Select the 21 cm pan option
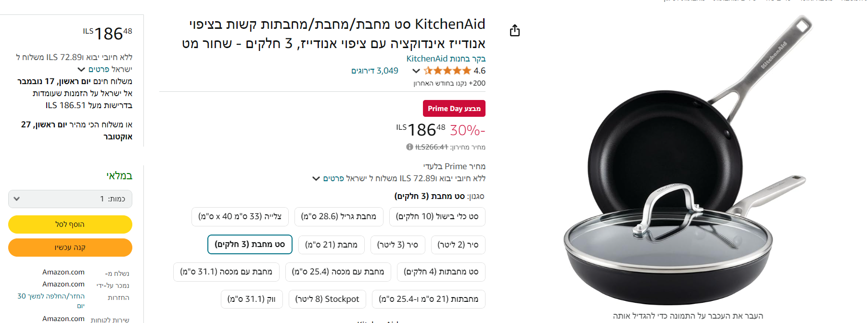Viewport: 868px width, 323px height. [x=331, y=245]
